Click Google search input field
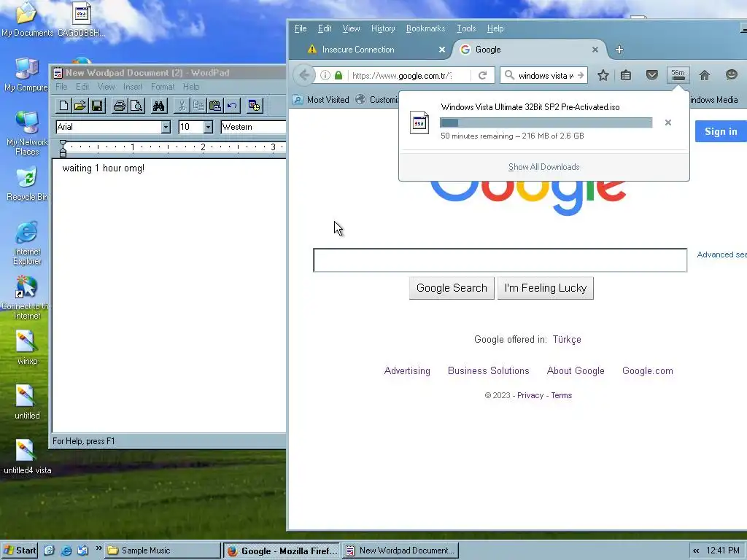This screenshot has width=747, height=560. [x=500, y=260]
